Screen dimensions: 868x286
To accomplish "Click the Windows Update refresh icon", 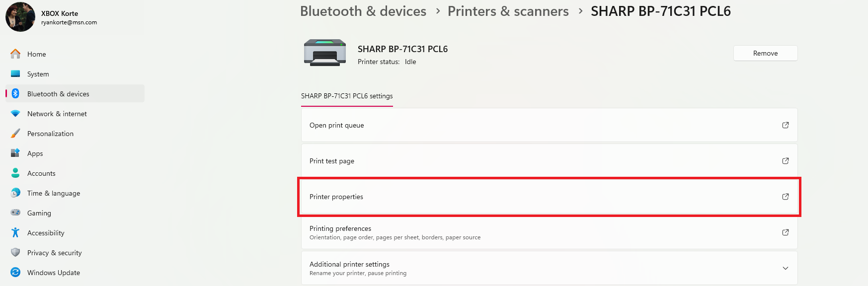I will click(x=15, y=272).
